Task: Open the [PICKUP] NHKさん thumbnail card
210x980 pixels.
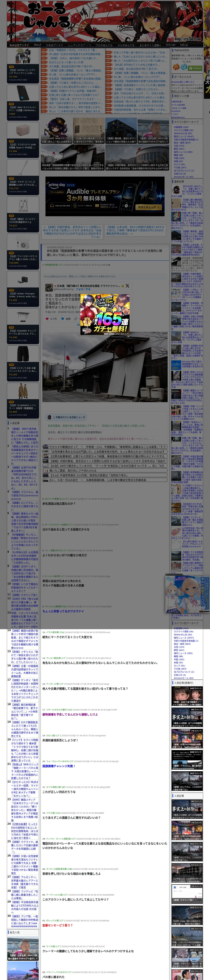Action: point(57,131)
